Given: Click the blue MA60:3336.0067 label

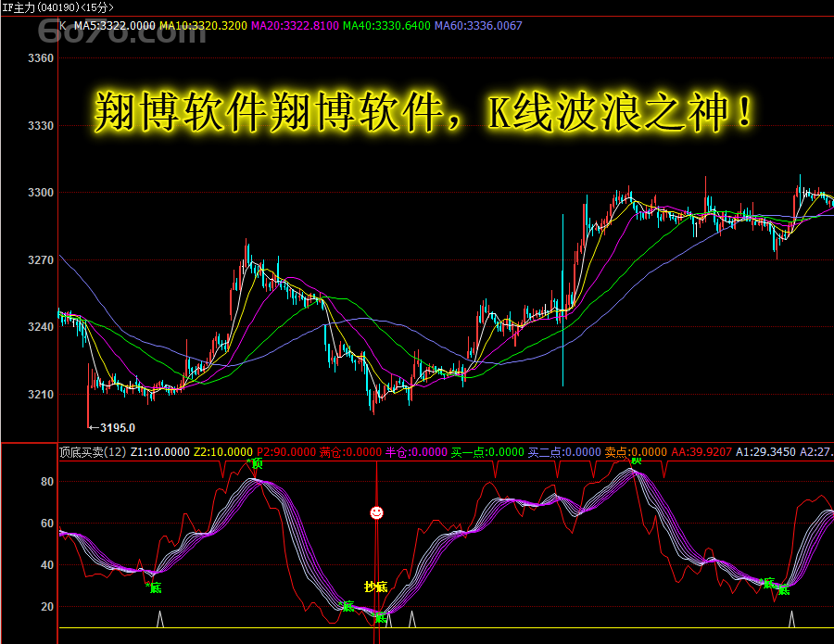Looking at the screenshot, I should tap(478, 26).
